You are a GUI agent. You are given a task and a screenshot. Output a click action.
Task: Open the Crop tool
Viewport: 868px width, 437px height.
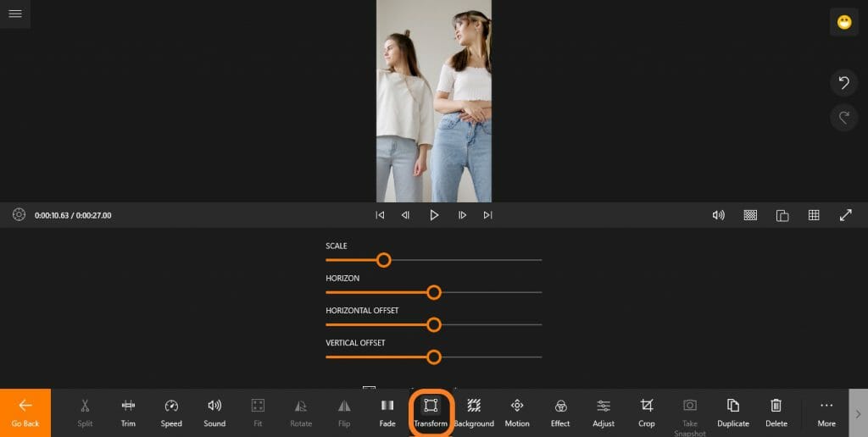pyautogui.click(x=647, y=413)
